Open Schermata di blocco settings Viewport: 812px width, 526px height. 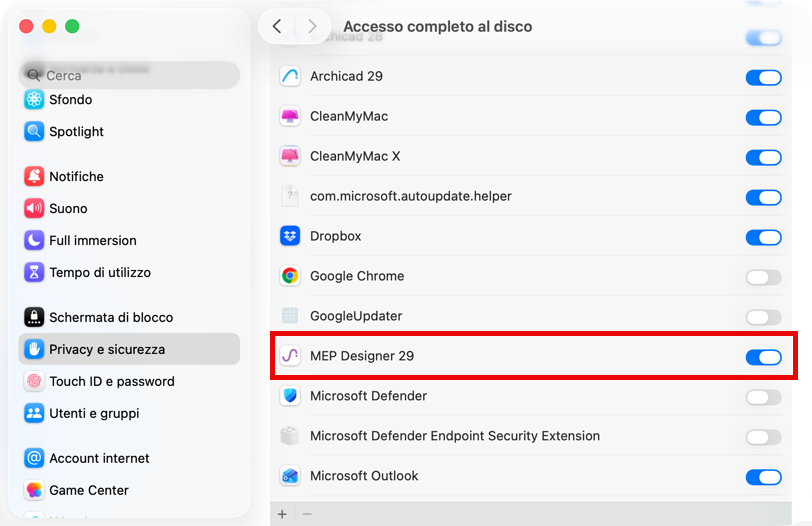point(129,317)
